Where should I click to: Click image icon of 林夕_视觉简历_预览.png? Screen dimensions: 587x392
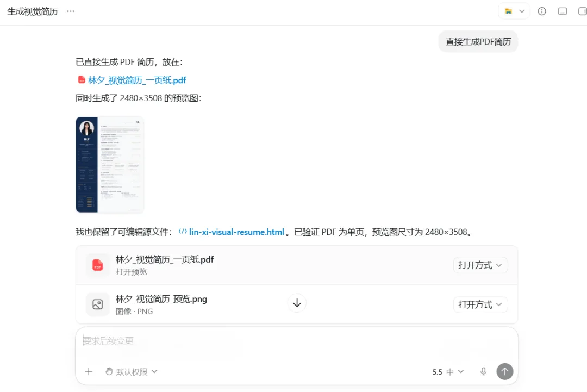click(x=98, y=304)
